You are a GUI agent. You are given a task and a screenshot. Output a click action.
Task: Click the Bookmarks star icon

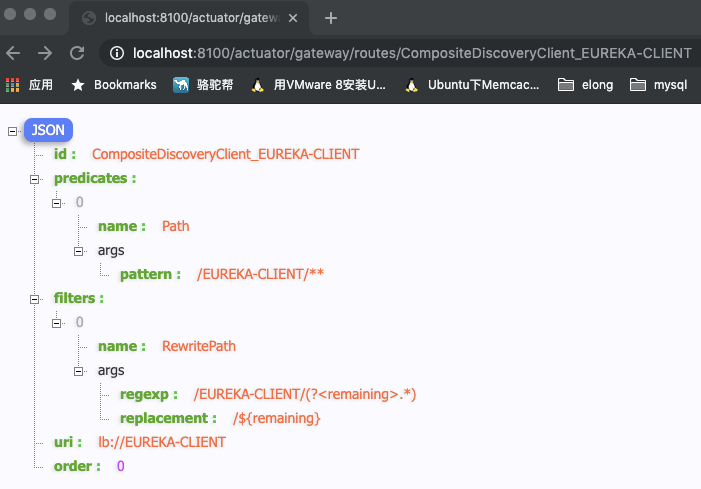click(78, 85)
